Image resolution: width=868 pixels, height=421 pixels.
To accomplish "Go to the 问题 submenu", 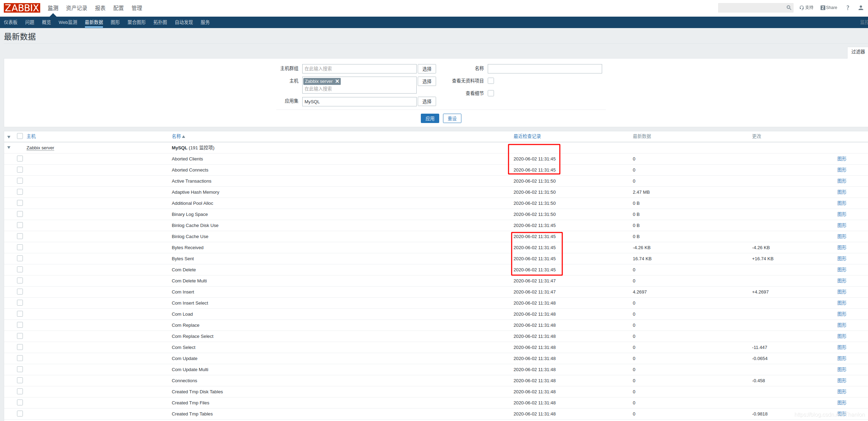I will (30, 22).
